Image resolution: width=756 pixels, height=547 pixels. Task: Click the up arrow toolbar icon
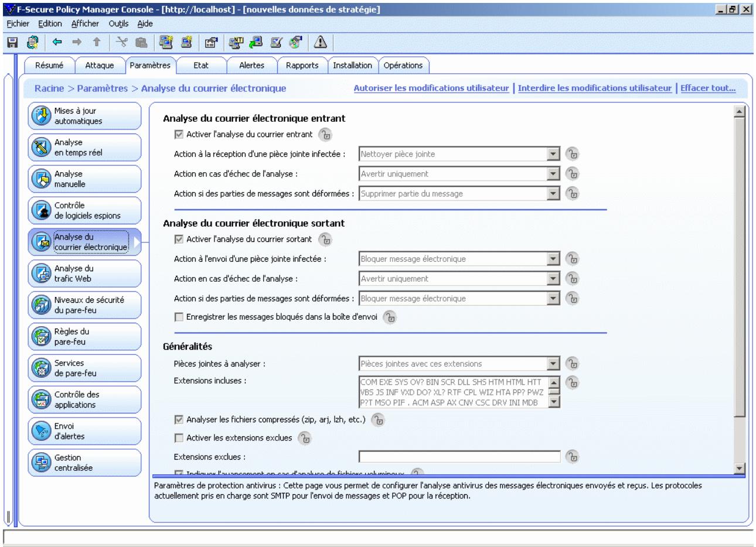click(x=97, y=42)
